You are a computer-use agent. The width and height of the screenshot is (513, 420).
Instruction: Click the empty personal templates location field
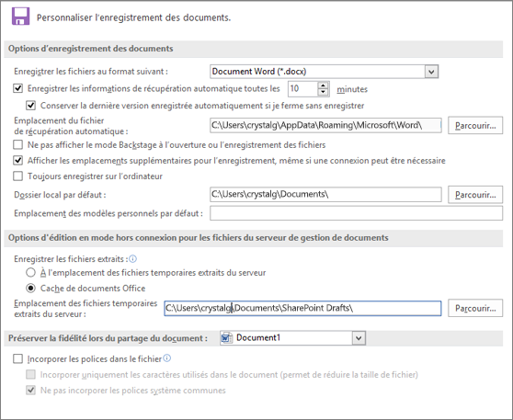click(x=357, y=213)
